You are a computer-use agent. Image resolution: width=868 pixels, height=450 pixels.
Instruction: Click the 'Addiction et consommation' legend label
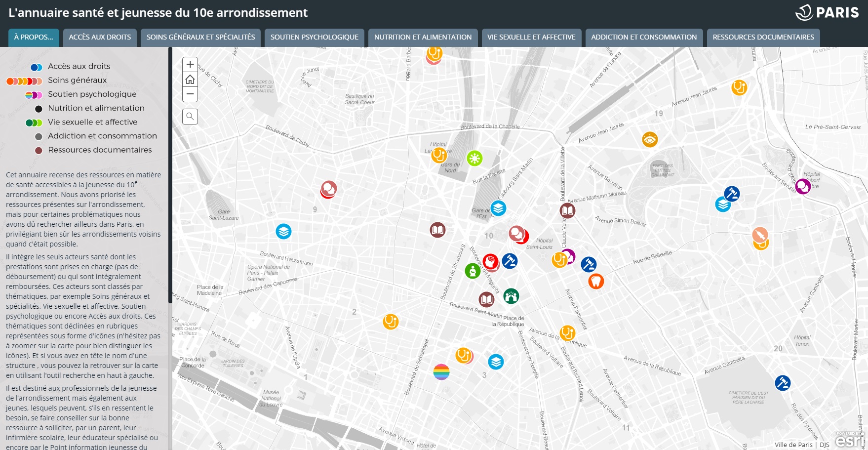tap(103, 136)
